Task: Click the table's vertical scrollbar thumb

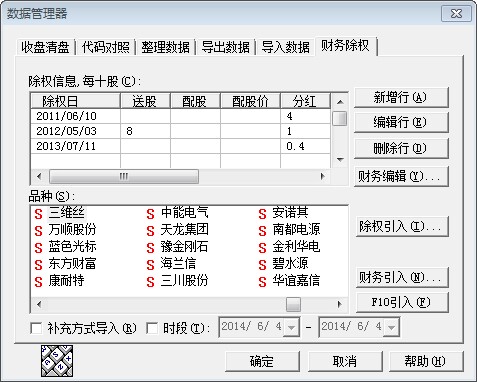Action: (340, 118)
